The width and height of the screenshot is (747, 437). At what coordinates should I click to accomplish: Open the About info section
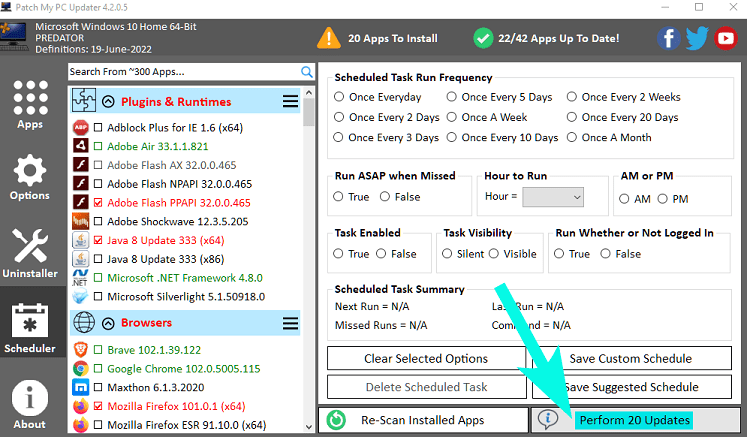click(30, 405)
